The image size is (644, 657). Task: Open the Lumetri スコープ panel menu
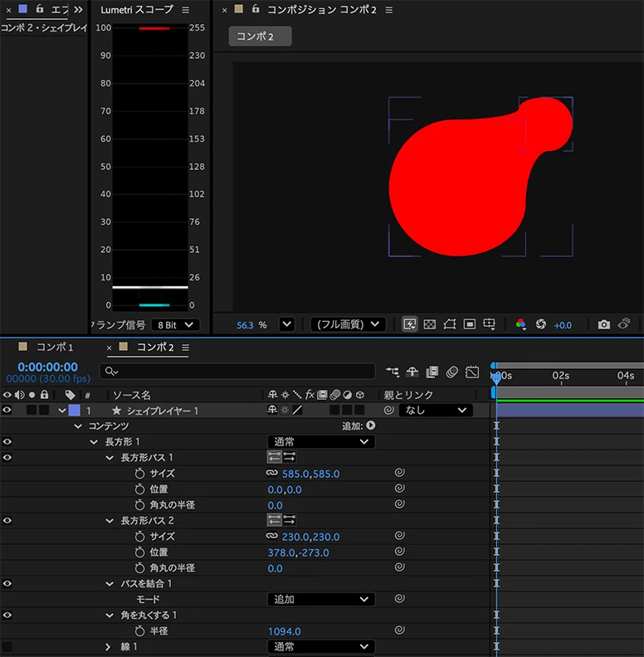pos(186,10)
